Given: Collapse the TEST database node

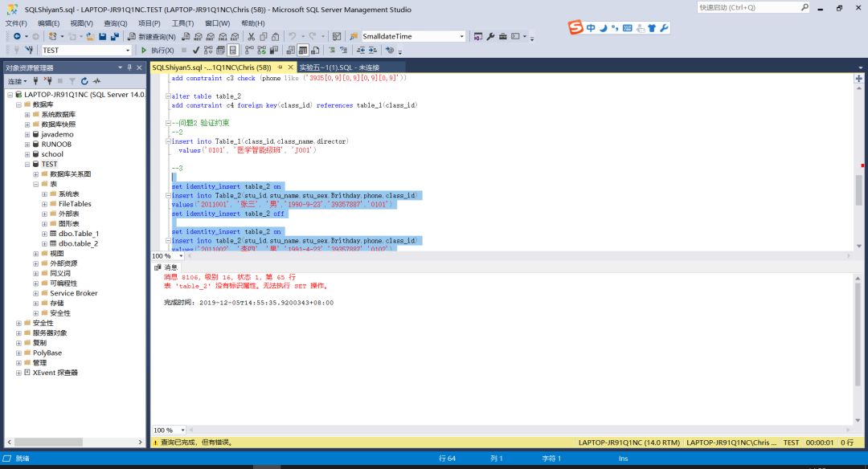Looking at the screenshot, I should click(x=27, y=164).
